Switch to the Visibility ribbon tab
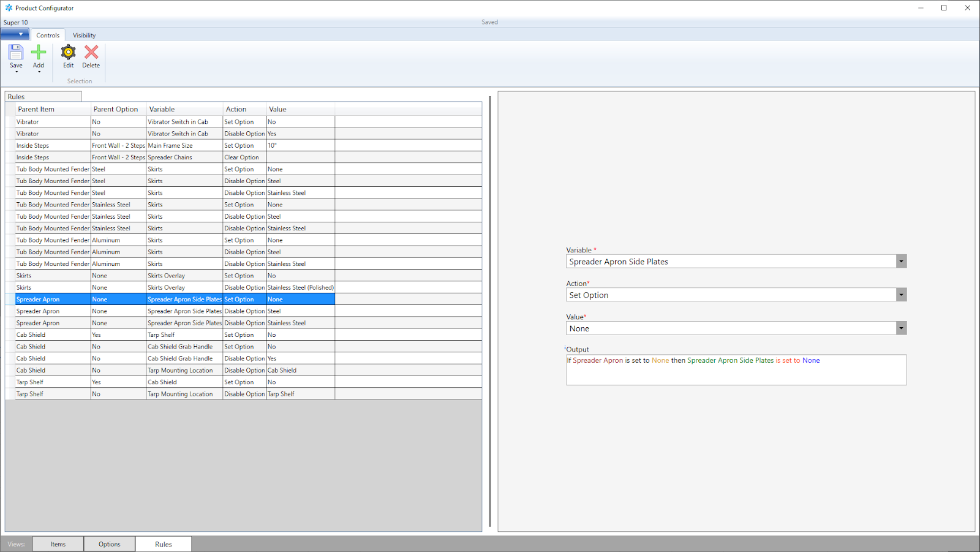 84,36
